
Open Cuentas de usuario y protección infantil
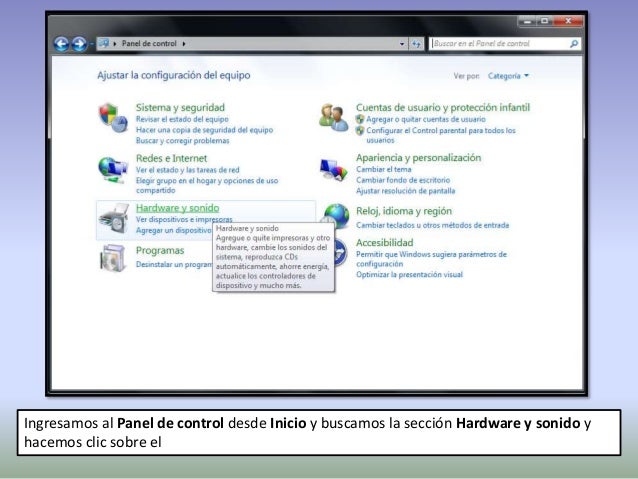(443, 107)
